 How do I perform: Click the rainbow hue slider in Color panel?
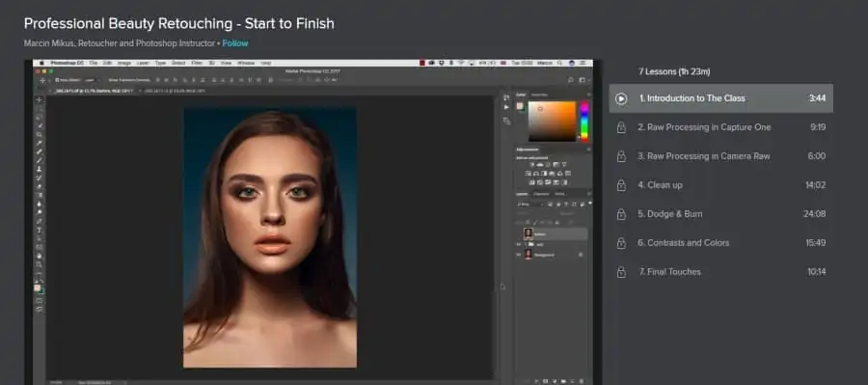click(x=583, y=121)
